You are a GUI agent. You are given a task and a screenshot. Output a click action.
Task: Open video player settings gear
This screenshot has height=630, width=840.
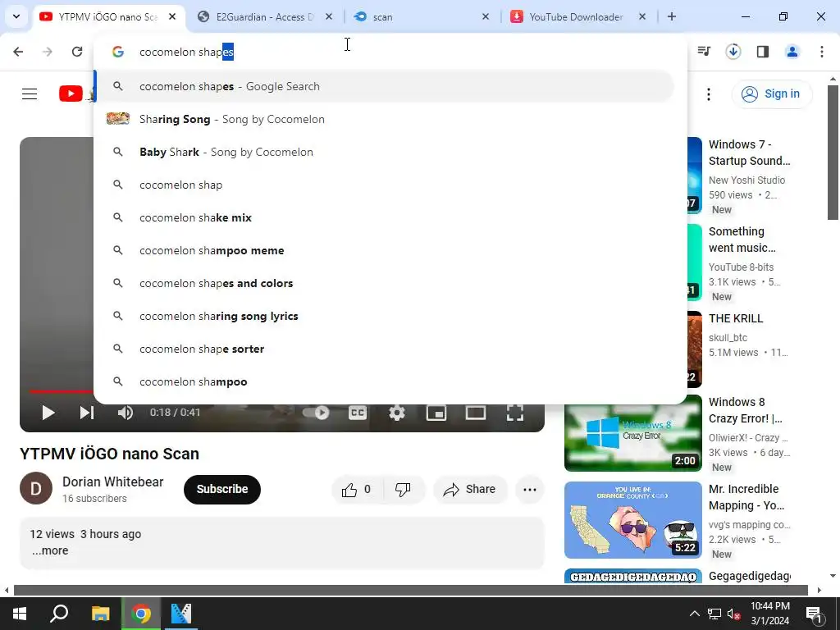point(397,413)
